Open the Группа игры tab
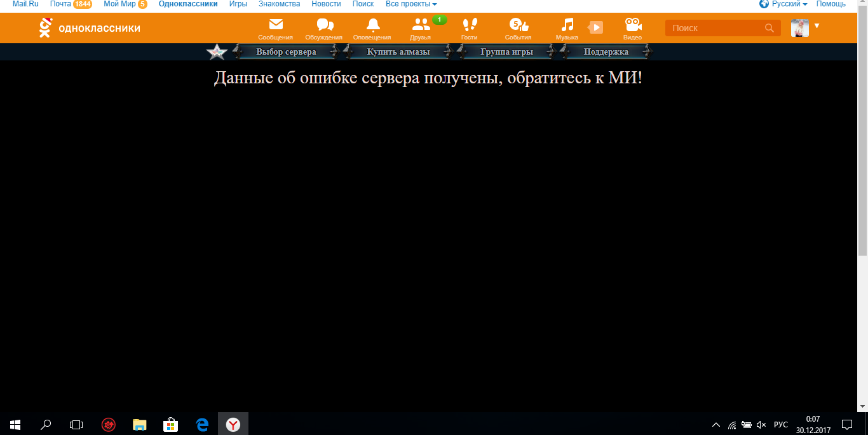The width and height of the screenshot is (868, 435). [506, 52]
